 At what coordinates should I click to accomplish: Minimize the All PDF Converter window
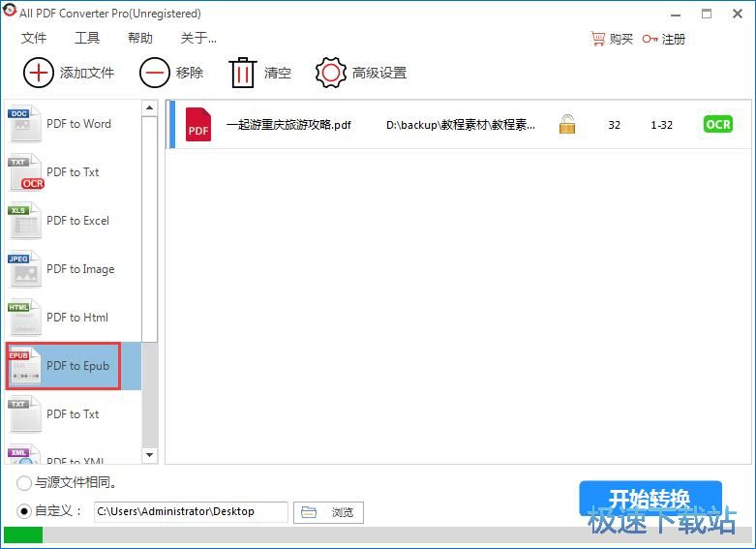[676, 15]
